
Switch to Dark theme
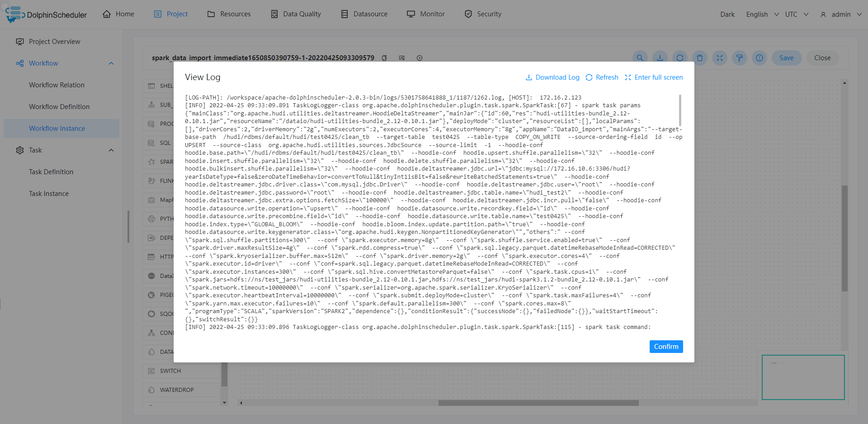click(x=727, y=14)
